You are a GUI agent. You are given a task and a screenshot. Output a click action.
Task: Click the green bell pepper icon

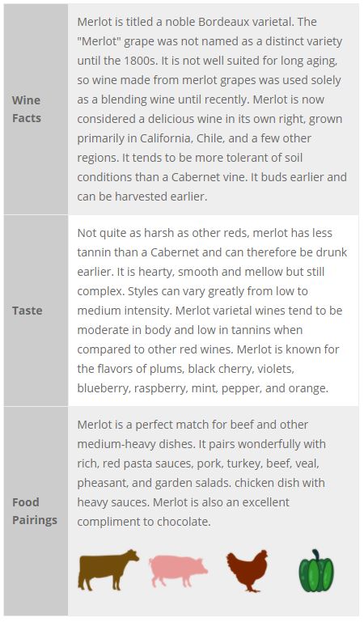(316, 570)
